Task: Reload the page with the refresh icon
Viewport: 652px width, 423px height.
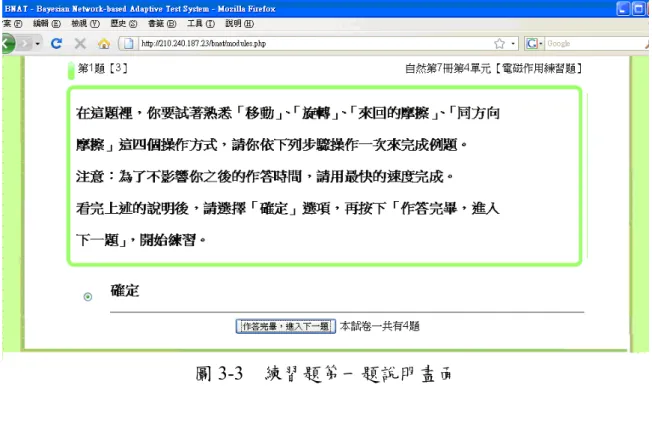Action: [56, 43]
